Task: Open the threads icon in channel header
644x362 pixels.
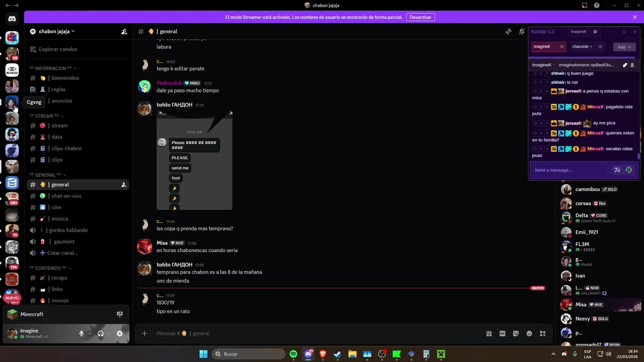Action: coord(508,31)
